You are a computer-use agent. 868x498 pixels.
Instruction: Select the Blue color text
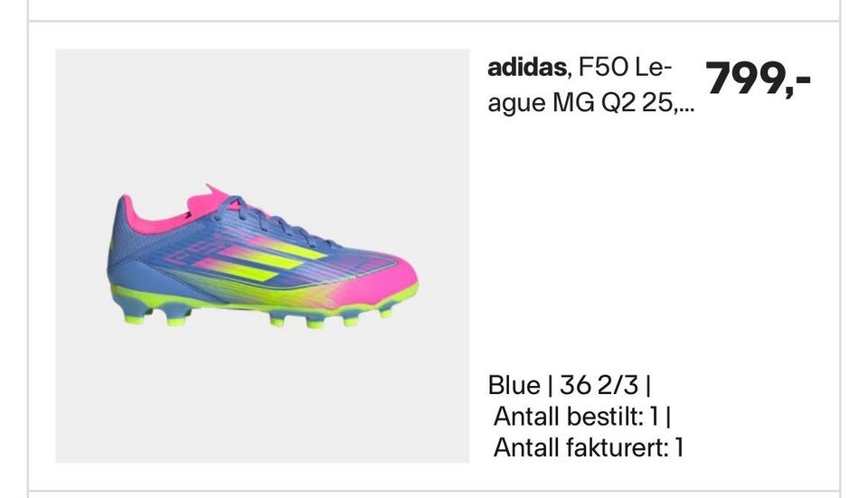514,385
